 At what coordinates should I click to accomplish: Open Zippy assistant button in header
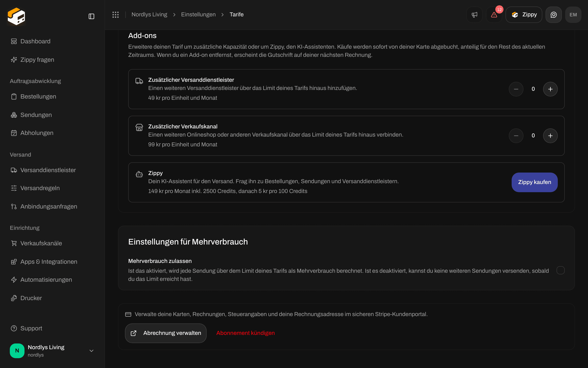[524, 15]
